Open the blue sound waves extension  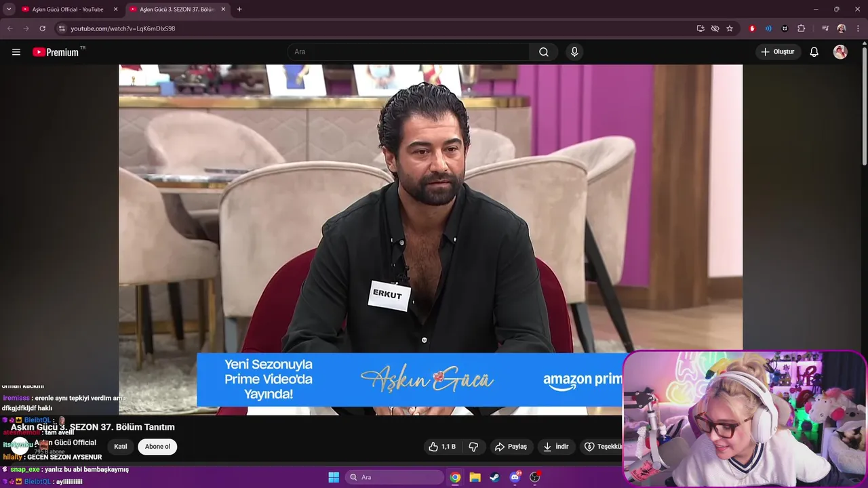768,28
